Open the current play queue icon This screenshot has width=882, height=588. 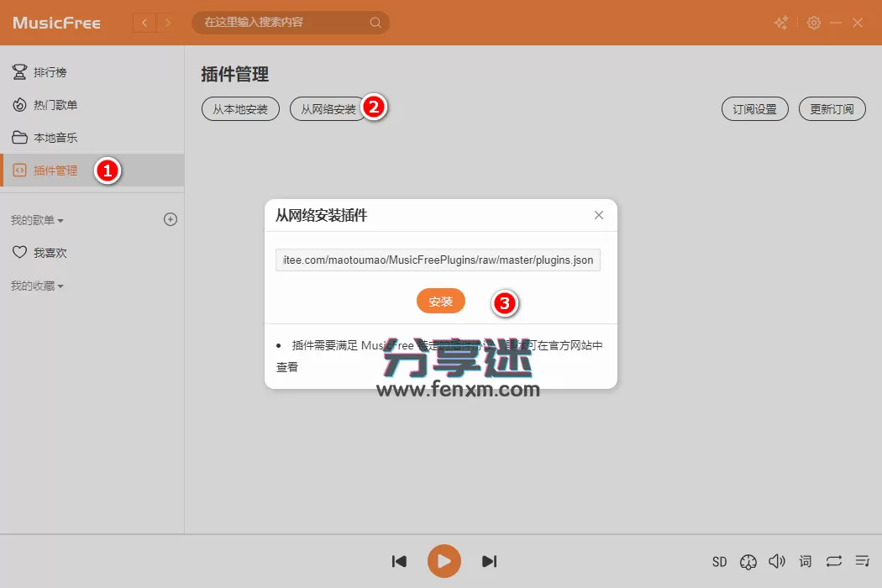click(x=862, y=561)
